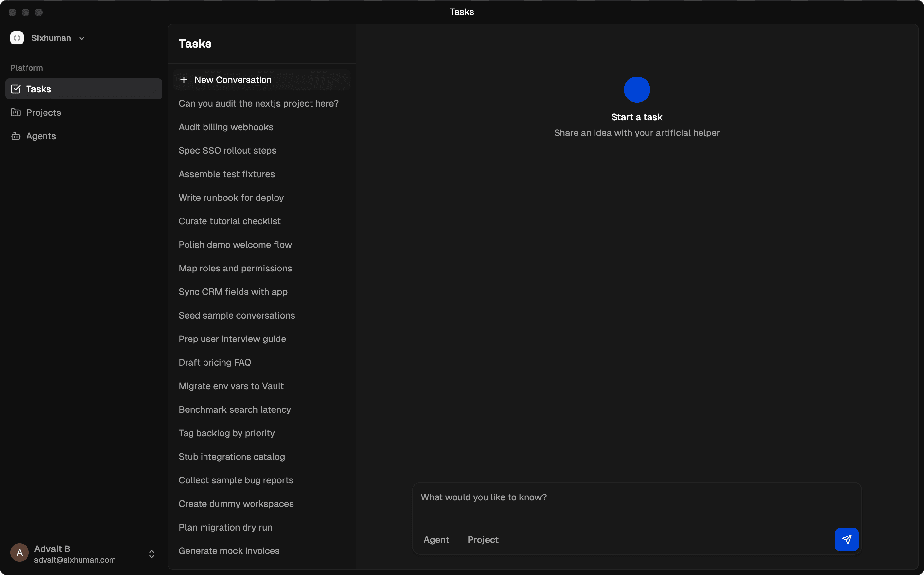Open the account switcher chevrons beside Advait B

(x=152, y=554)
